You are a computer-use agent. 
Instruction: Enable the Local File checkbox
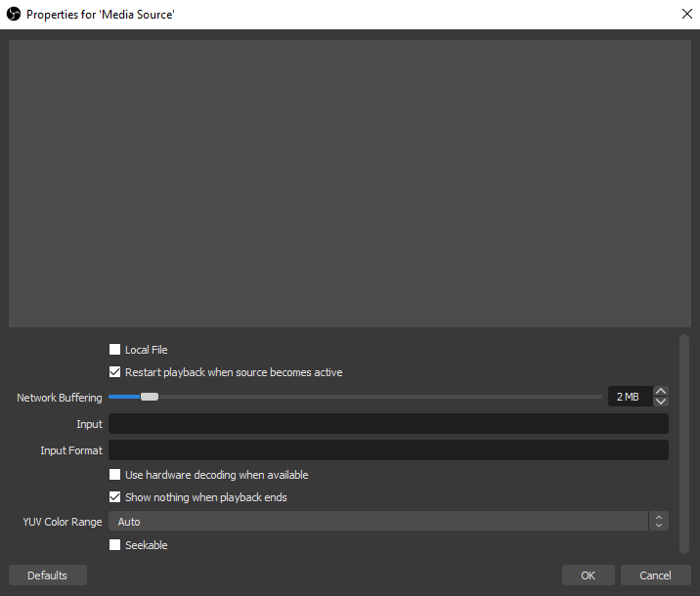click(x=115, y=350)
